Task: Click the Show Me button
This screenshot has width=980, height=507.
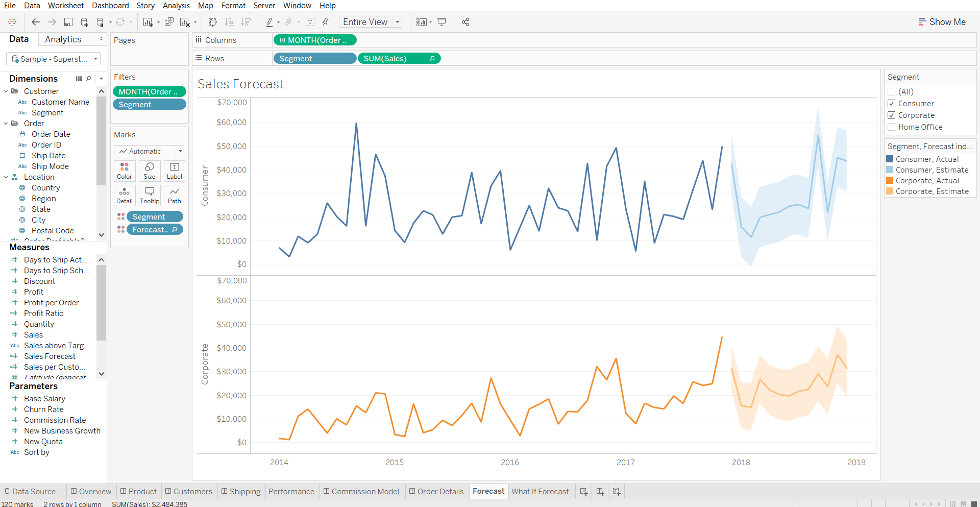Action: (942, 22)
